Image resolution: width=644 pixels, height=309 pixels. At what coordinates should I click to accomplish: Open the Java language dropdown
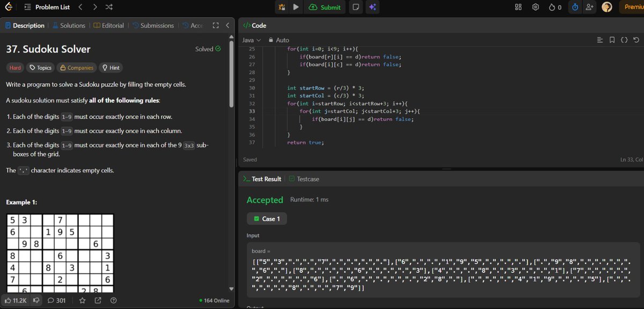pos(251,40)
